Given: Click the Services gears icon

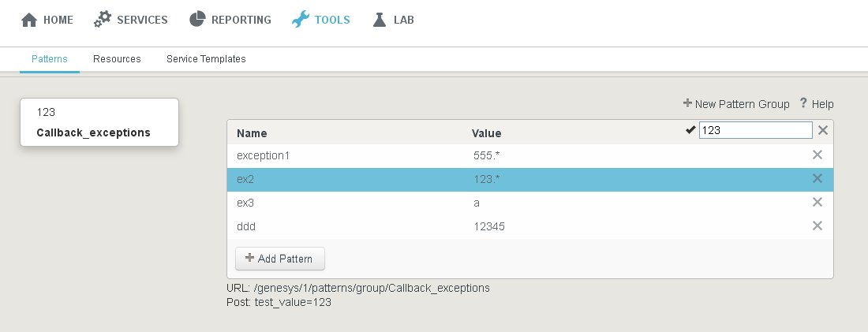Looking at the screenshot, I should coord(103,21).
